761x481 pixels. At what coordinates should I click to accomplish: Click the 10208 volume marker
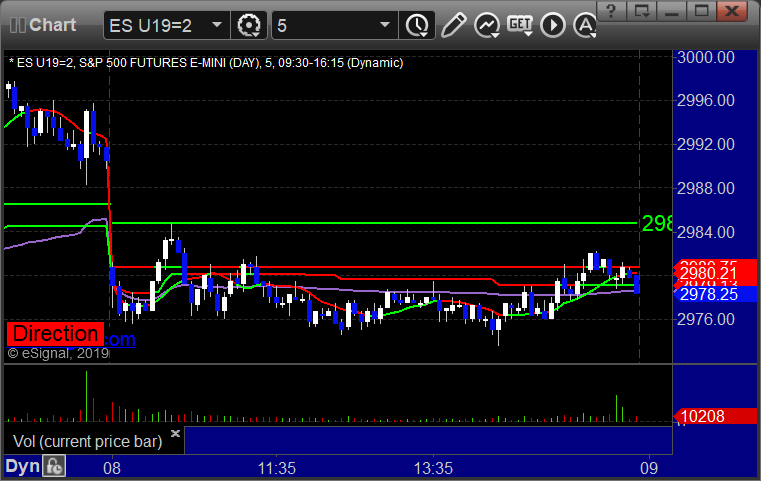point(715,416)
